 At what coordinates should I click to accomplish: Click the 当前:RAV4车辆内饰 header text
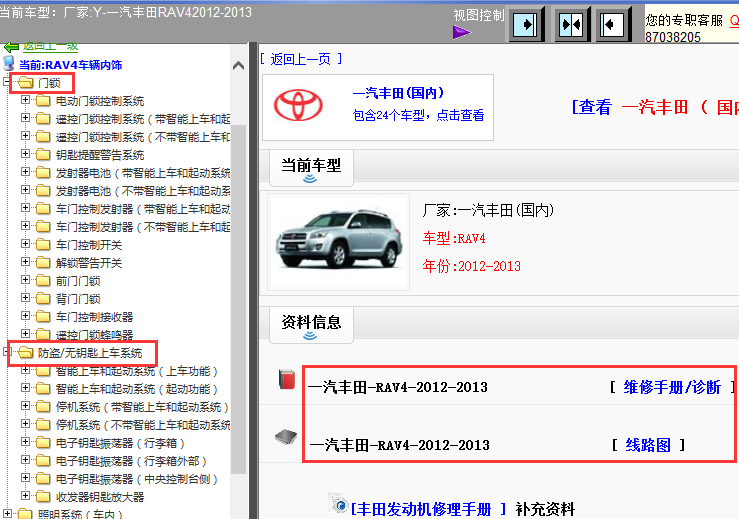click(x=71, y=65)
